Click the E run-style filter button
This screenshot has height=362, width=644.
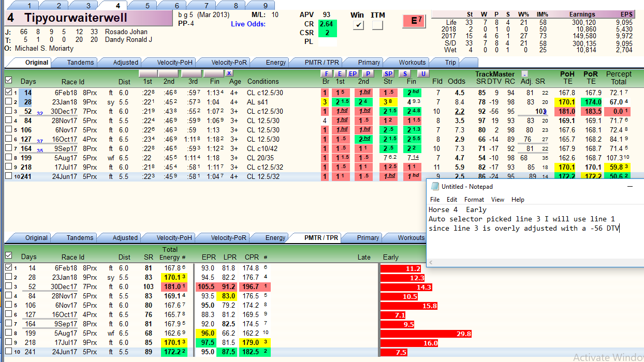click(x=340, y=74)
